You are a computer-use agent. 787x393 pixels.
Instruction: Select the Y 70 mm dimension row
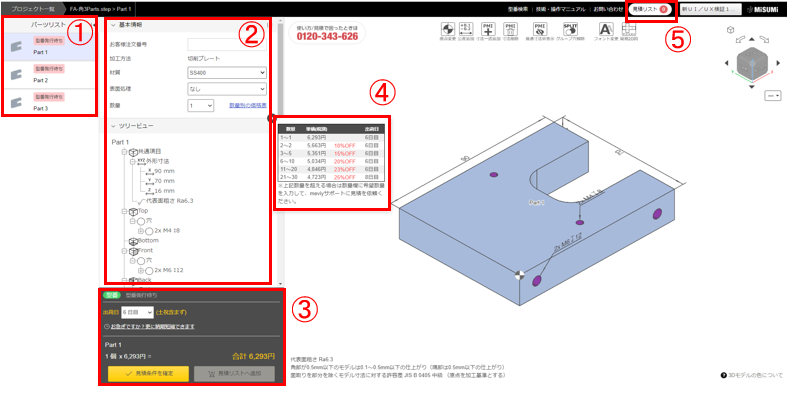point(160,181)
